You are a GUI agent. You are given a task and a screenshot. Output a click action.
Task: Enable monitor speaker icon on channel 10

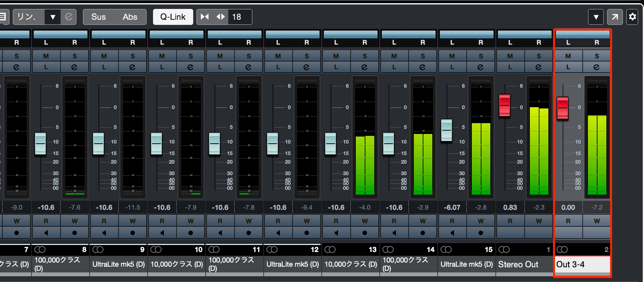click(x=162, y=233)
